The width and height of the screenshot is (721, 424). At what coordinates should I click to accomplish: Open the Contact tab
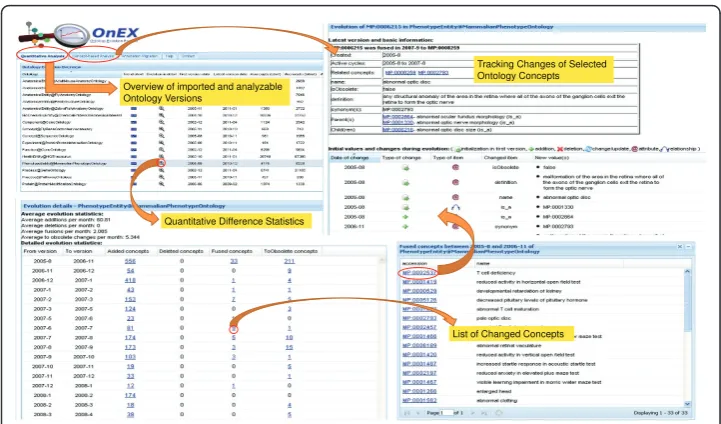[188, 56]
